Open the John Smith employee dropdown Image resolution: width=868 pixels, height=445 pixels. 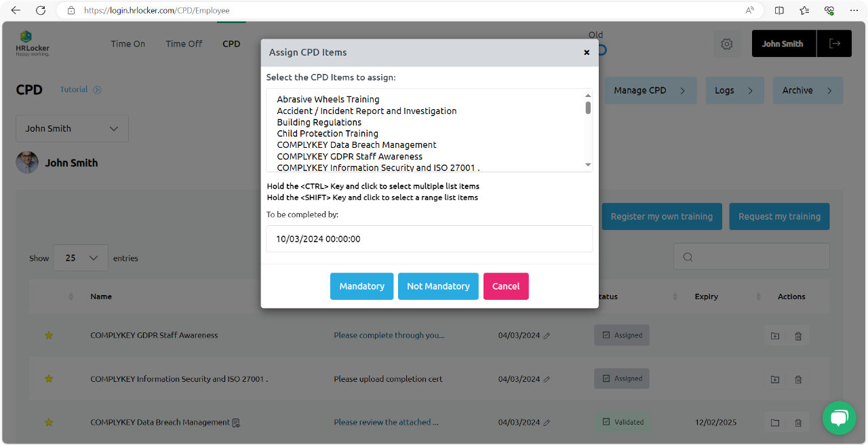[72, 129]
